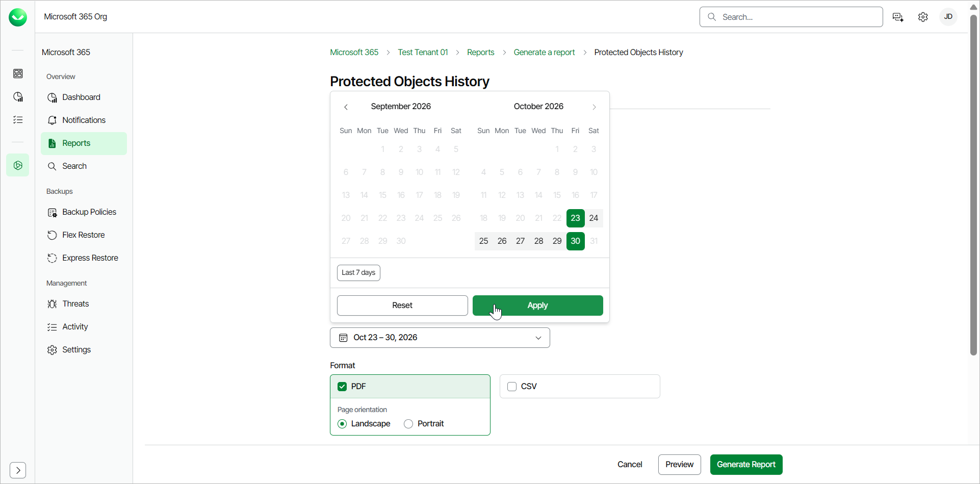Select October 27 in calendar
The width and height of the screenshot is (980, 484).
(520, 241)
